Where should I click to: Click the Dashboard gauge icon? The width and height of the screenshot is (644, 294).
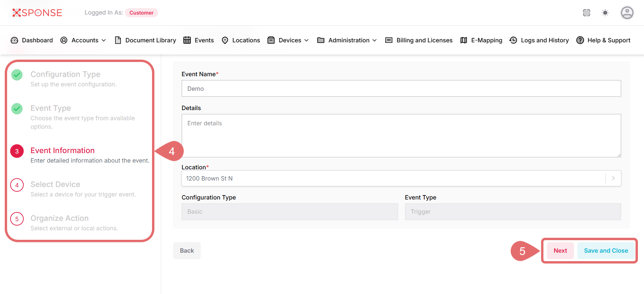coord(14,40)
